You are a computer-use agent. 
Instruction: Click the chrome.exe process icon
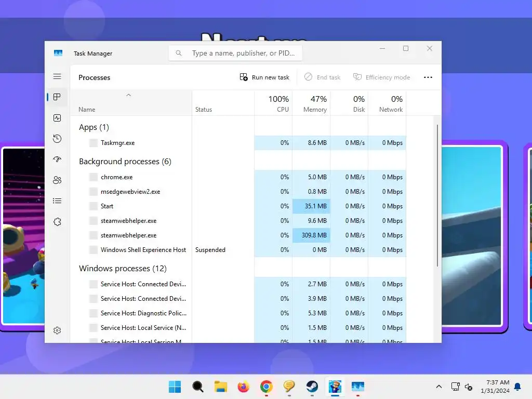pyautogui.click(x=94, y=177)
